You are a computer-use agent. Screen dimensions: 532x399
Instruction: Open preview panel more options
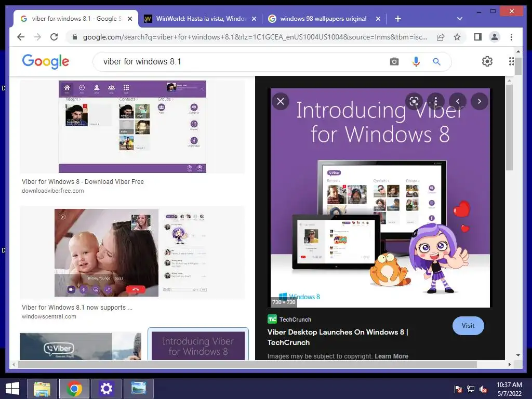pyautogui.click(x=436, y=101)
